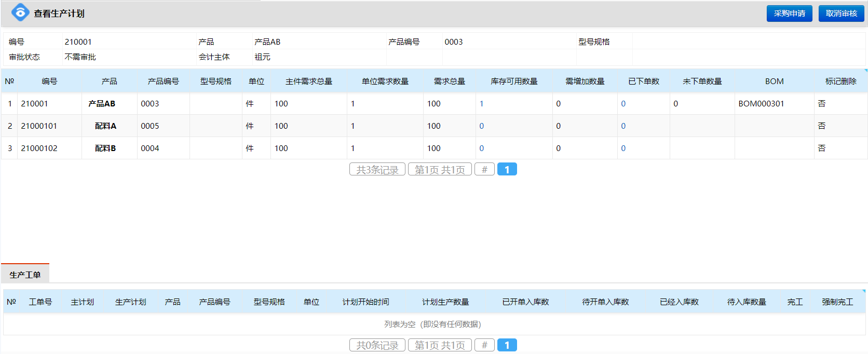Click the 强制完工 column header

[x=837, y=302]
